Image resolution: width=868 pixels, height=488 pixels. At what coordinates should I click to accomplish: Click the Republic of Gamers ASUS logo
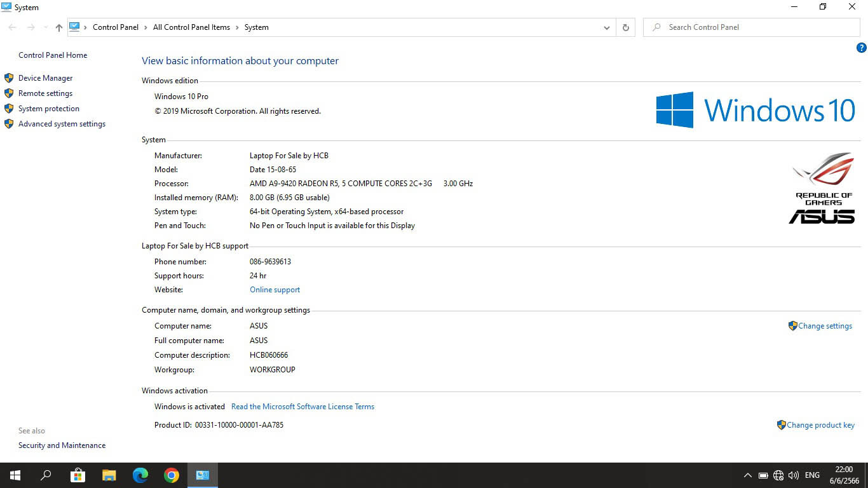[x=824, y=188]
